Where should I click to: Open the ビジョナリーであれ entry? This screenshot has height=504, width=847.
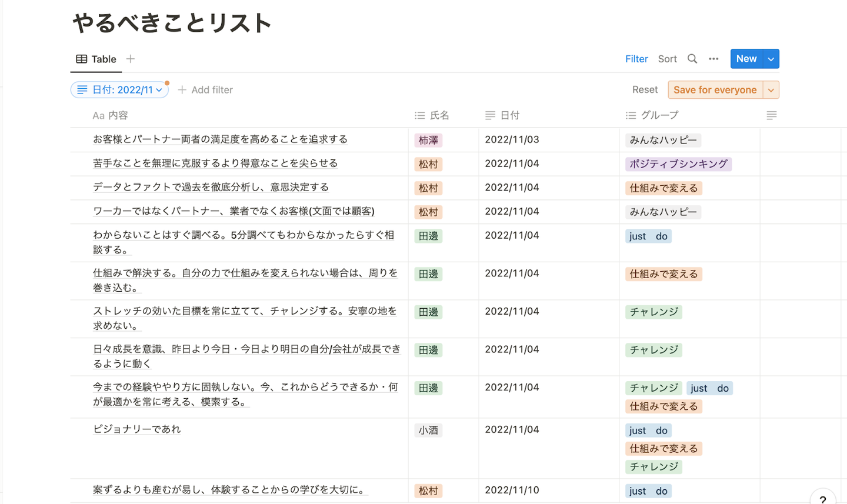pos(137,429)
